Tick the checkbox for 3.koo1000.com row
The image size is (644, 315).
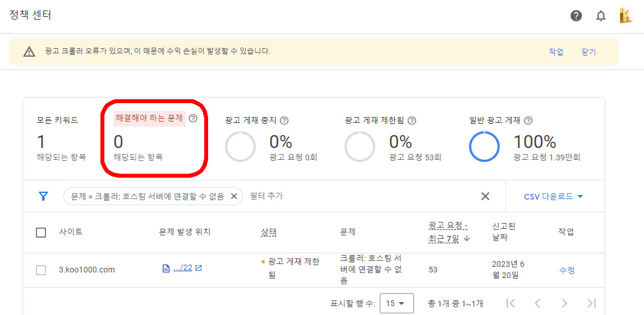coord(40,270)
